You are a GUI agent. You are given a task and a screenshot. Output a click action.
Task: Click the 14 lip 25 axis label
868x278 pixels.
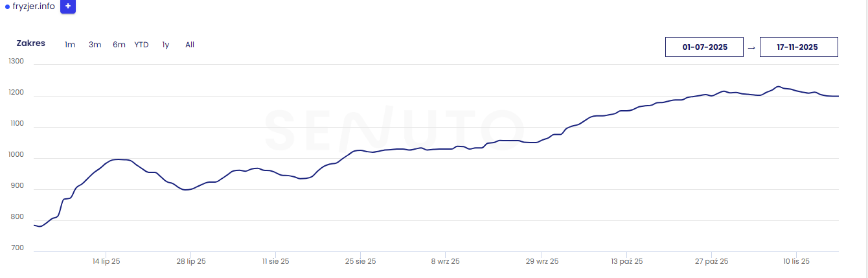[x=106, y=262]
